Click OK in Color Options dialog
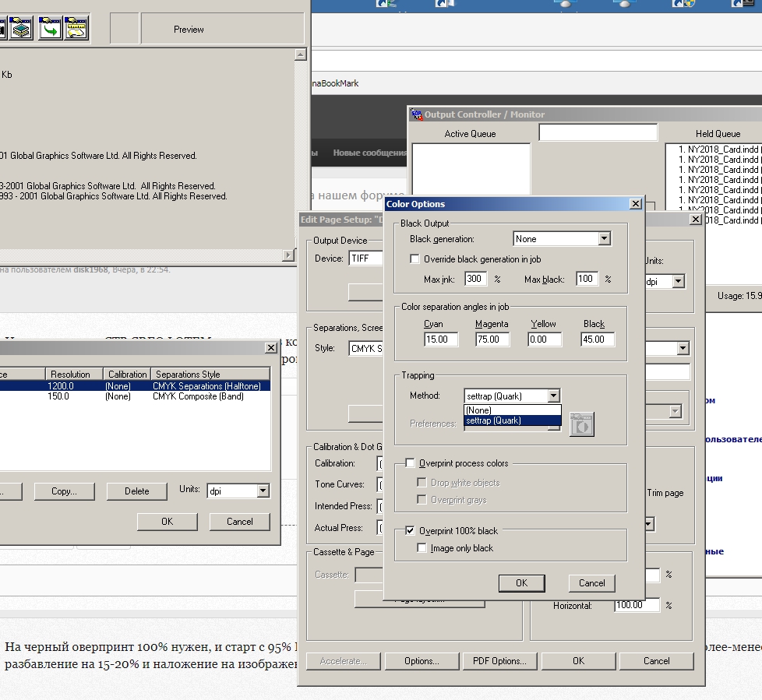Screen dimensions: 762x700 [521, 583]
